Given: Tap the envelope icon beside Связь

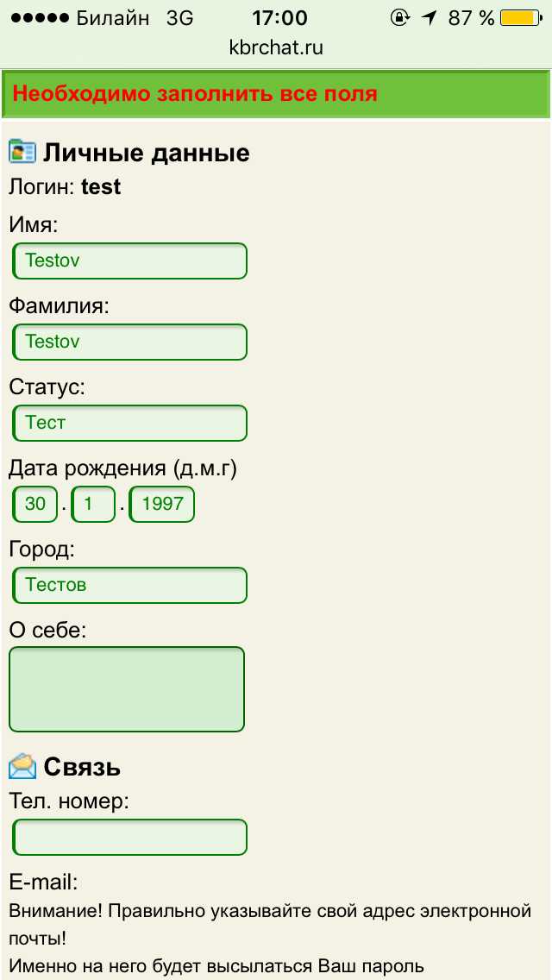Looking at the screenshot, I should 22,766.
